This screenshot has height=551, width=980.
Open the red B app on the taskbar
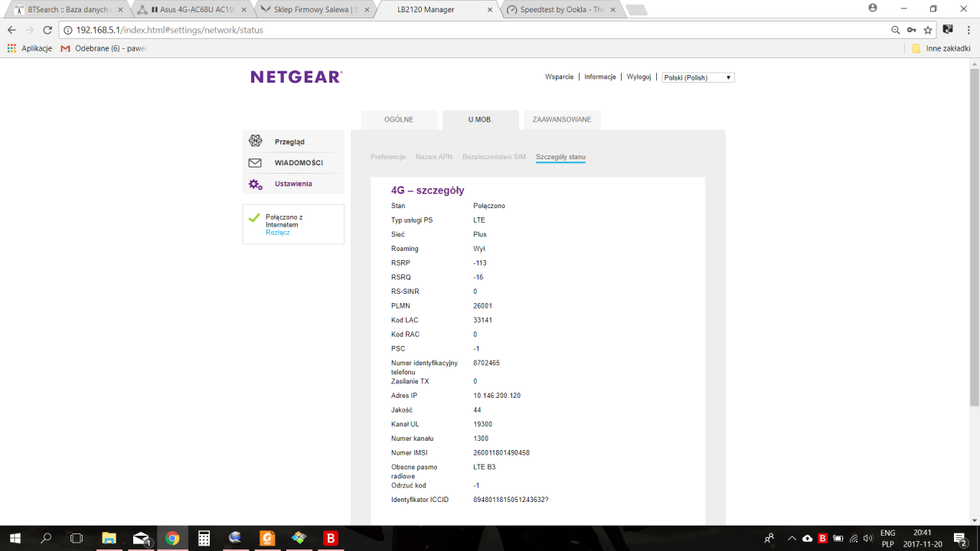[x=330, y=538]
